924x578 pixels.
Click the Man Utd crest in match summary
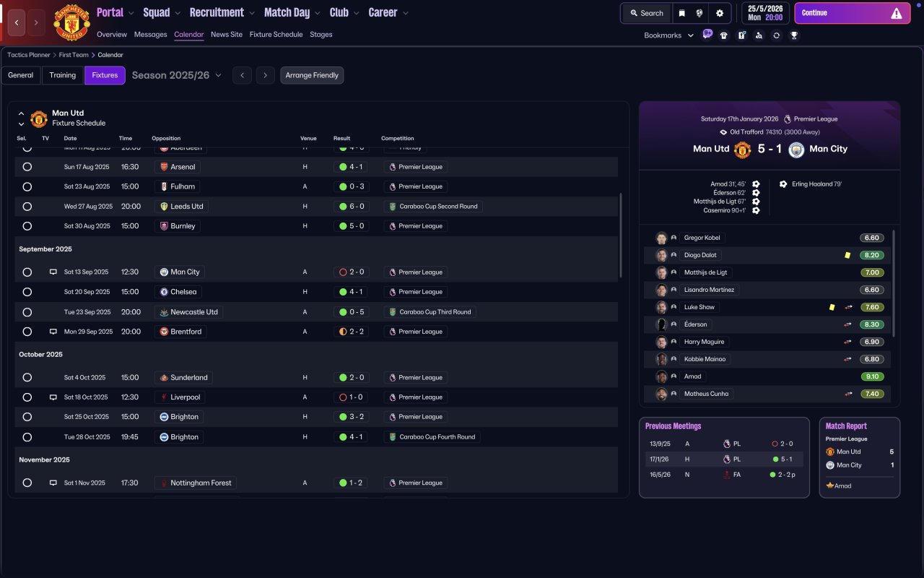[x=743, y=150]
